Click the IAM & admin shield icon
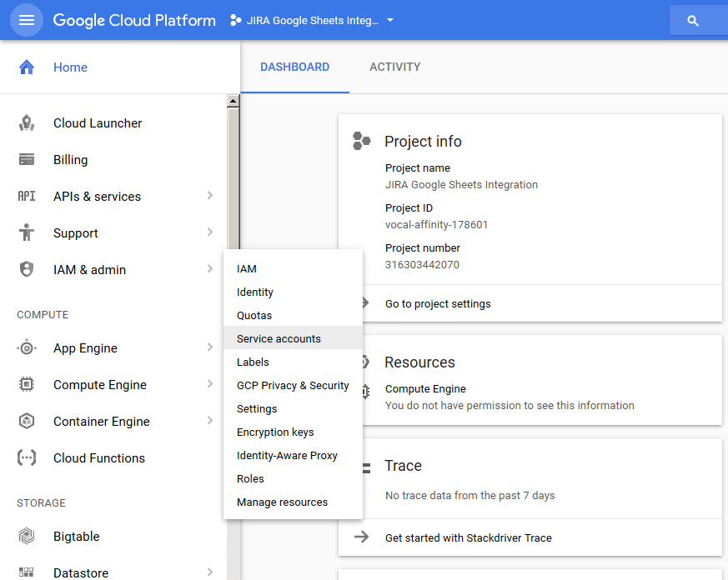Viewport: 728px width, 580px height. (27, 270)
